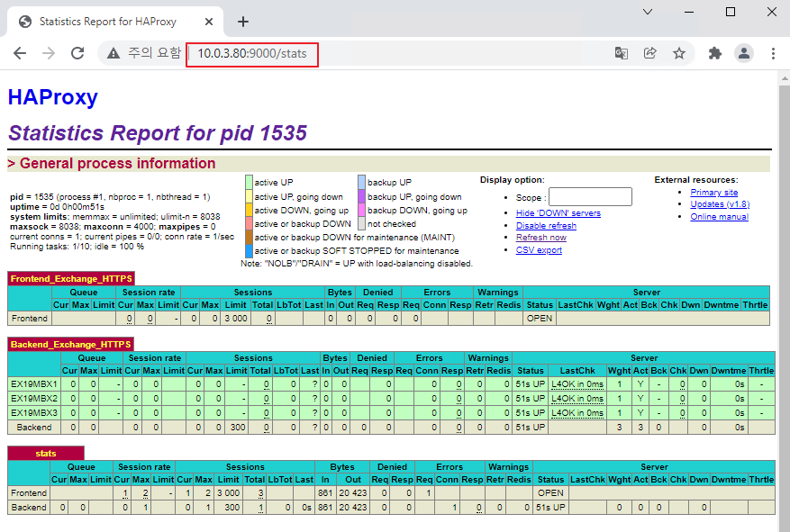Open the profile avatar icon
The width and height of the screenshot is (790, 532).
click(744, 53)
